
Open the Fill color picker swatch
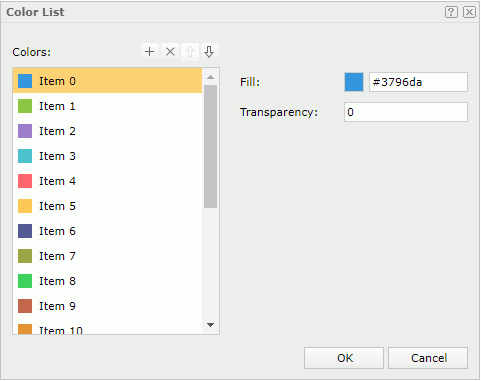click(354, 82)
